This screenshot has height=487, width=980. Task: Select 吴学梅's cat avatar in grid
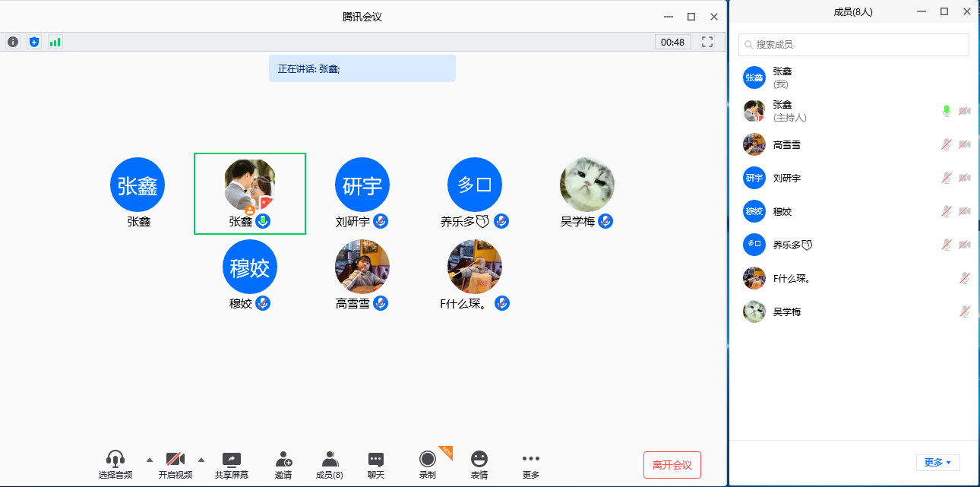point(586,185)
